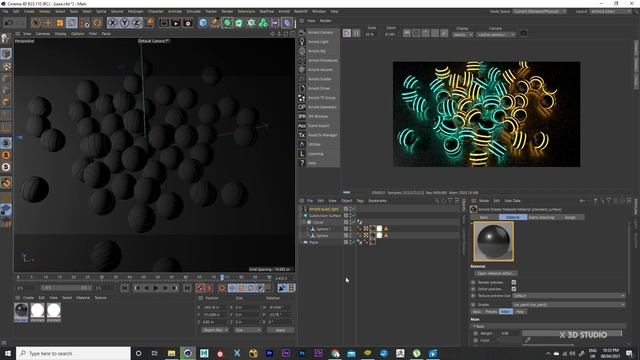Click the Apply coordinates button

tap(280, 330)
